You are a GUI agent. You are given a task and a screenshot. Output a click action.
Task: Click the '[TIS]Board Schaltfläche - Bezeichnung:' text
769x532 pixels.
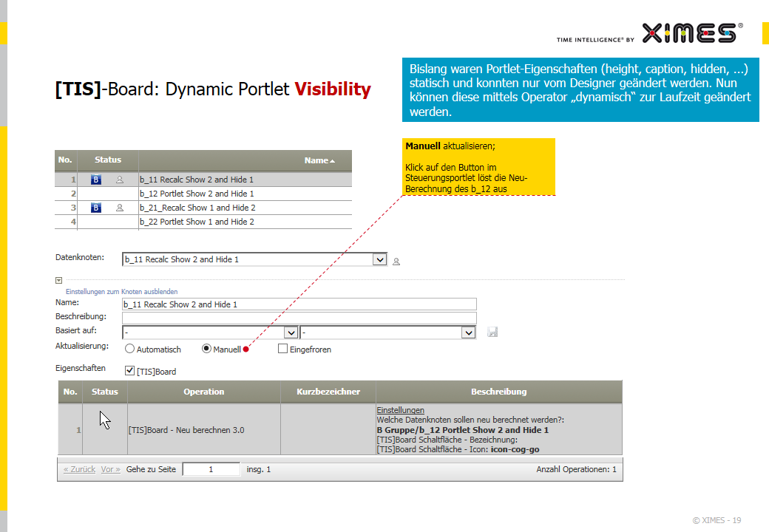[x=447, y=440]
